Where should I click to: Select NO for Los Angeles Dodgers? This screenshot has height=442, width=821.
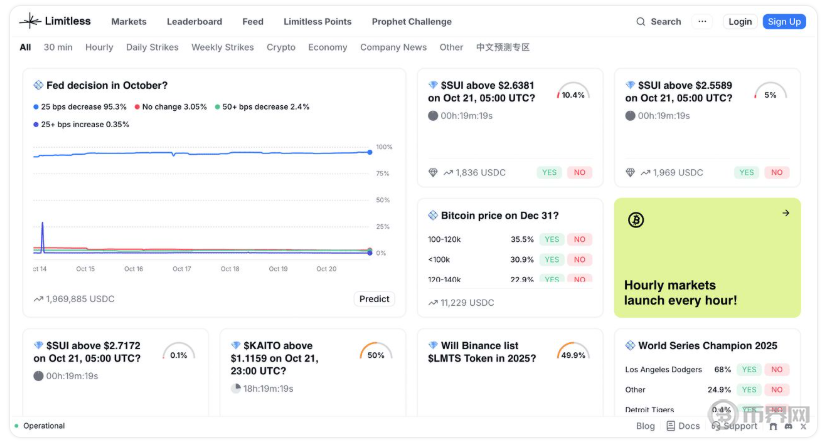coord(776,369)
